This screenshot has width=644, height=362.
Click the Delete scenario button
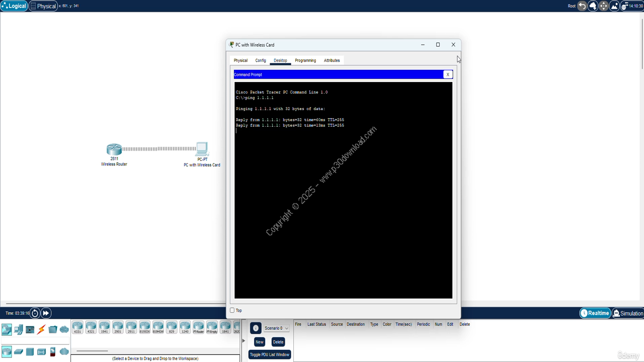tap(278, 342)
